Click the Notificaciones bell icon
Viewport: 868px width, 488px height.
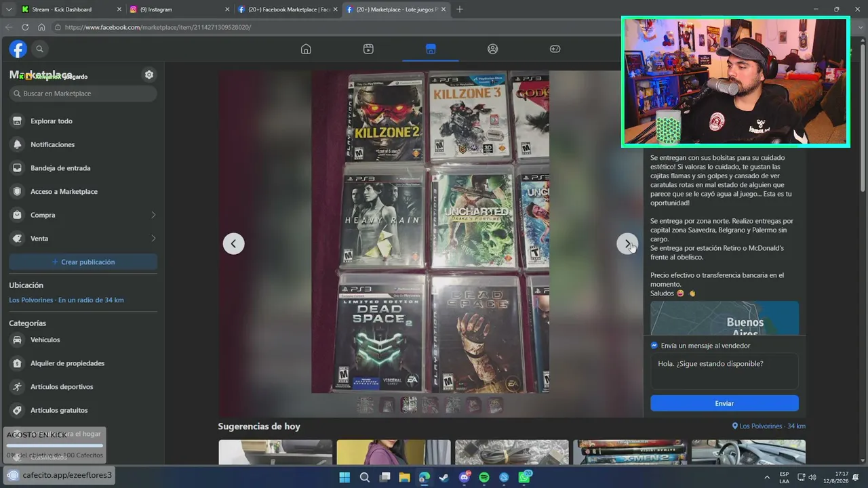[17, 144]
